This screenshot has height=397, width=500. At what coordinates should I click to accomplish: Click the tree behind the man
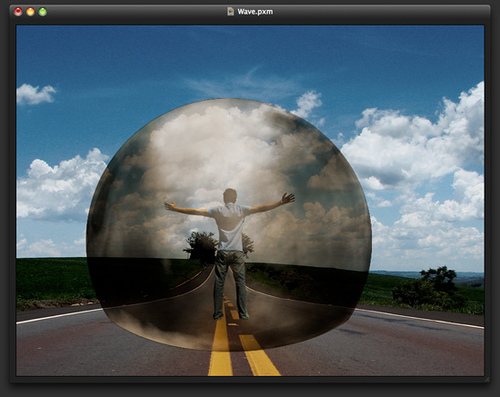(x=201, y=246)
